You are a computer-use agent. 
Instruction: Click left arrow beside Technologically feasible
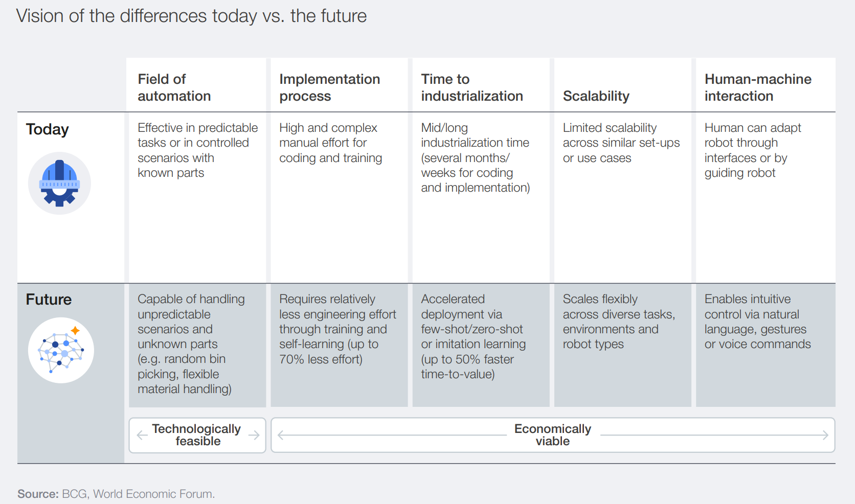tap(142, 435)
